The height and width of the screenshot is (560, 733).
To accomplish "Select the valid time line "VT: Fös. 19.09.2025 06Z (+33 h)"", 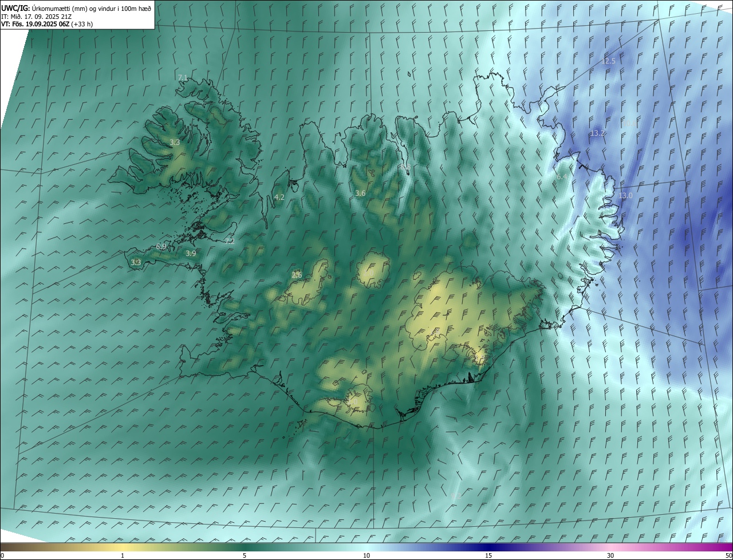I will tap(47, 24).
